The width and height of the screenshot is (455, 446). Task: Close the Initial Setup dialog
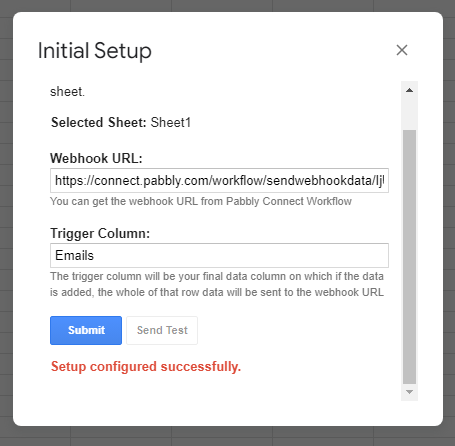pyautogui.click(x=402, y=50)
